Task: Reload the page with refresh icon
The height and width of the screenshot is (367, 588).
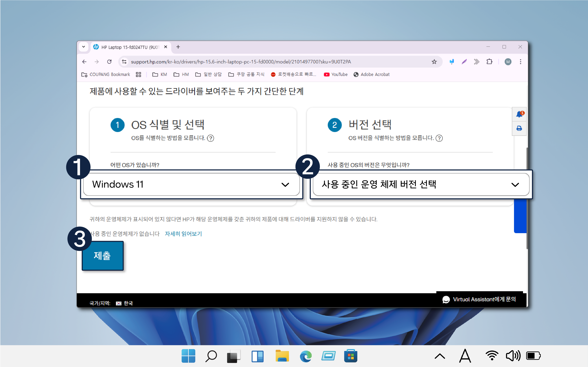Action: coord(109,62)
